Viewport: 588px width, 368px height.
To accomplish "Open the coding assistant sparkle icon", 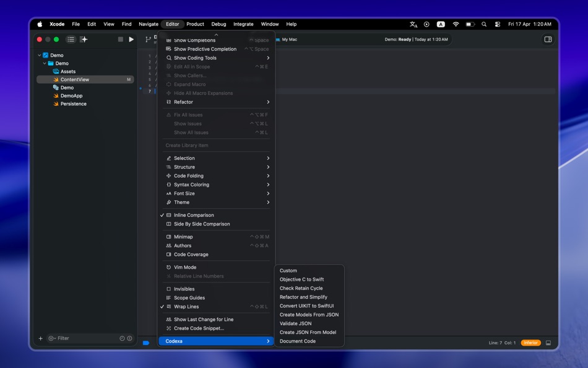I will coord(84,40).
